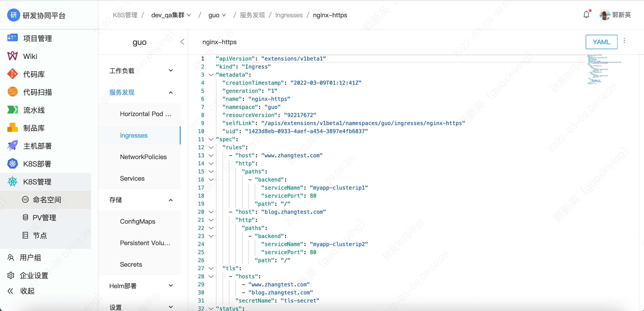Click the K8S deployment helm icon
The height and width of the screenshot is (311, 644).
(12, 164)
